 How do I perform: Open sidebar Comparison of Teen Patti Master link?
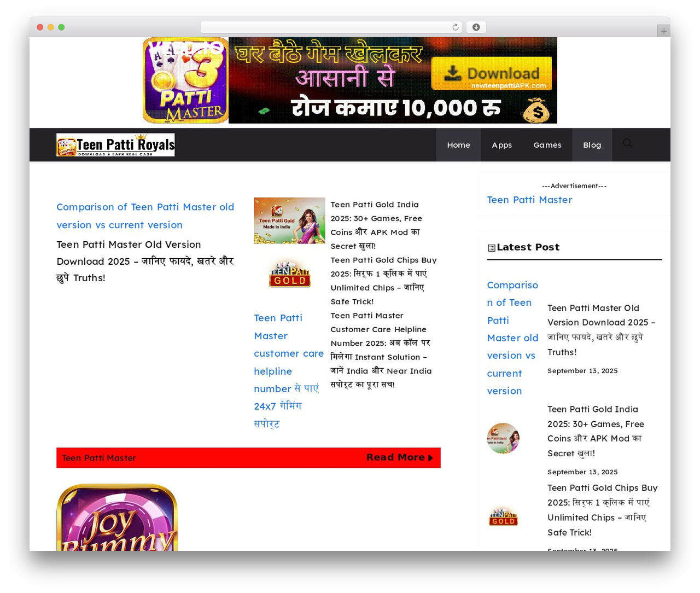point(512,338)
